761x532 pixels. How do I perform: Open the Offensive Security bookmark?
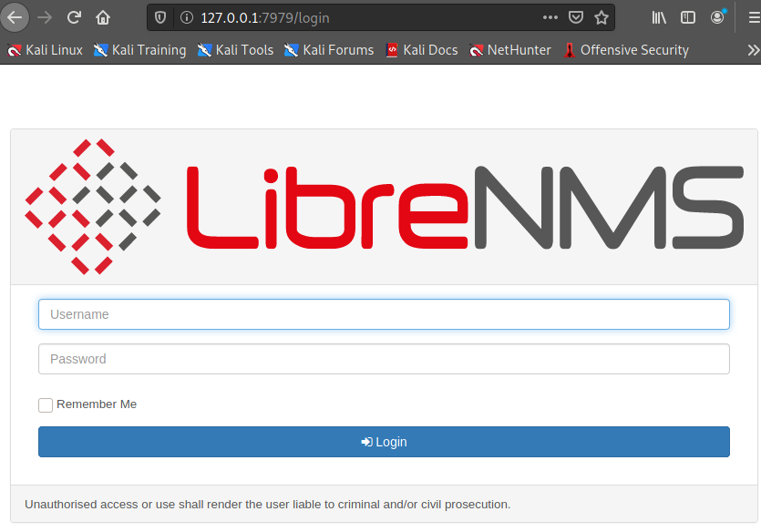pos(626,50)
